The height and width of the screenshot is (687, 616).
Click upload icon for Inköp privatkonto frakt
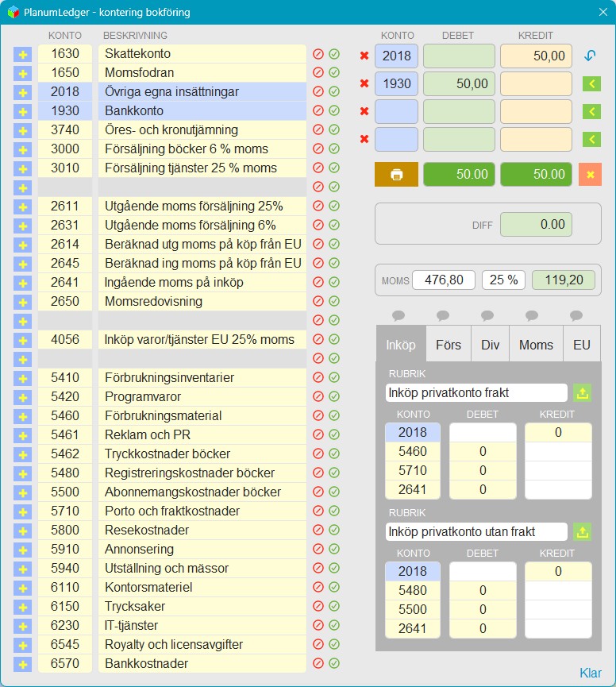click(x=583, y=392)
